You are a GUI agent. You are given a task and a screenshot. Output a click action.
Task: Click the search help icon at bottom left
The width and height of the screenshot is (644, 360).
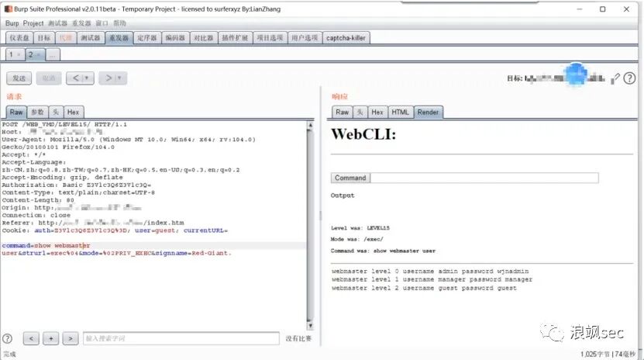pyautogui.click(x=8, y=338)
